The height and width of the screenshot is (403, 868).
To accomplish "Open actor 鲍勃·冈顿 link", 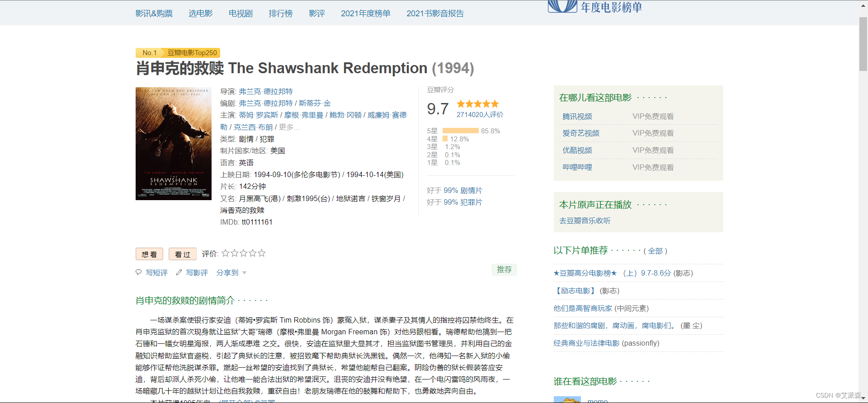I will (x=345, y=115).
